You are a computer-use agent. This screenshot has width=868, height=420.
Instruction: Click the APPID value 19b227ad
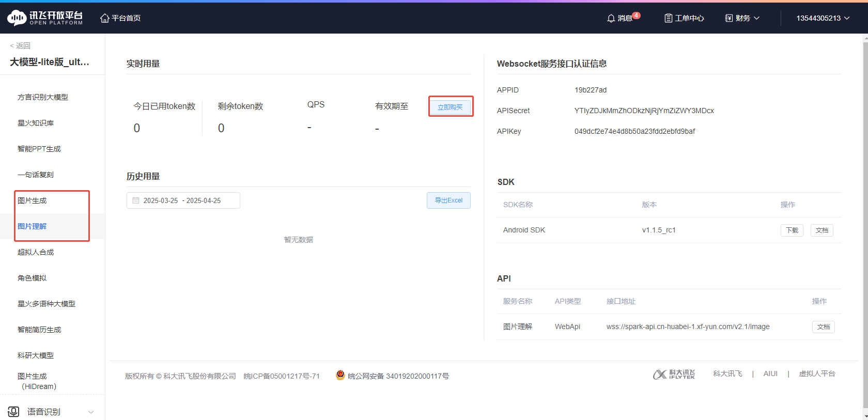pyautogui.click(x=591, y=90)
